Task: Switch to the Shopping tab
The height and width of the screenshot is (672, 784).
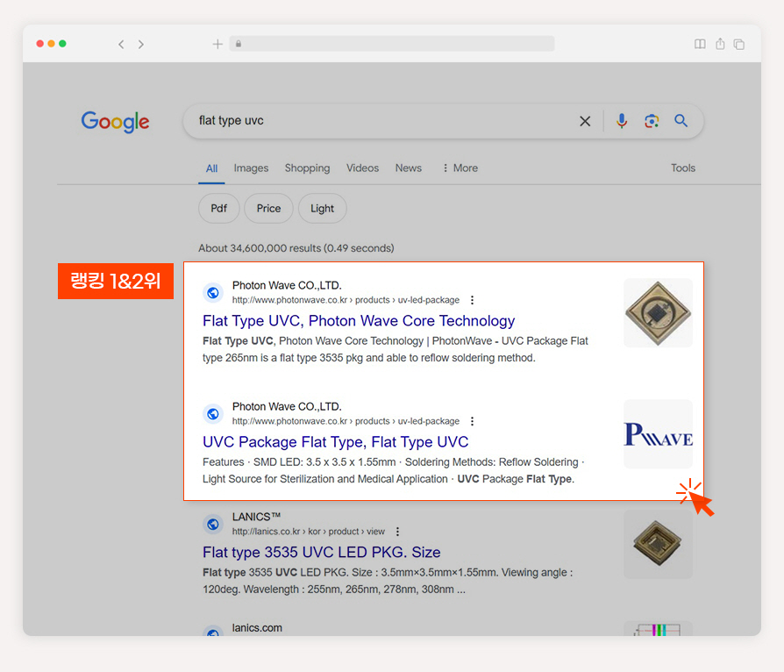Action: [308, 168]
